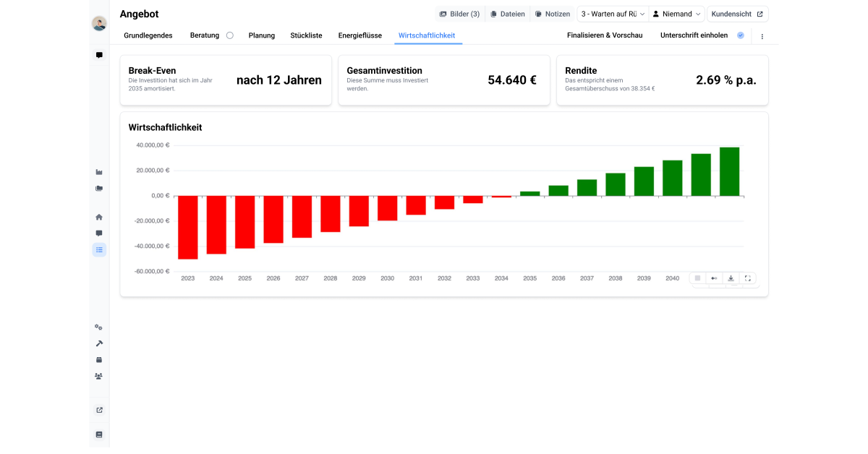
Task: Open the Kundensicht customer view
Action: click(738, 14)
